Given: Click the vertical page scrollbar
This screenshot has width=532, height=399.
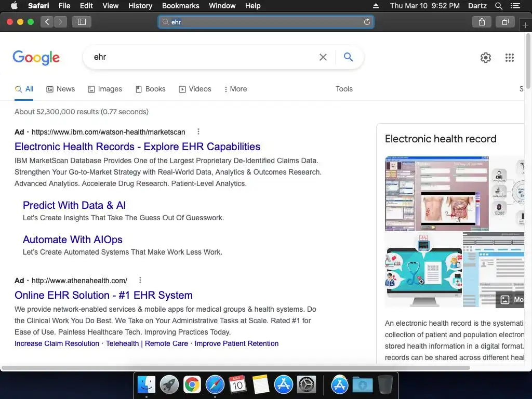Looking at the screenshot, I should [528, 61].
